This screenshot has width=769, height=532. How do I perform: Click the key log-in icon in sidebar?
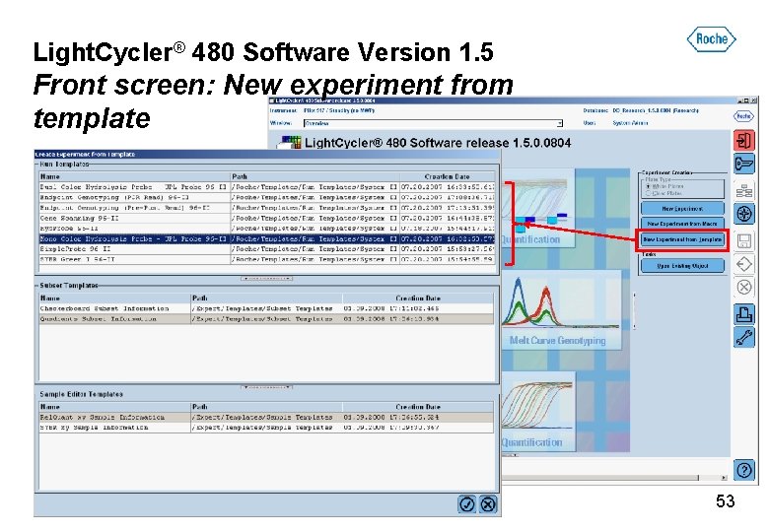(743, 164)
